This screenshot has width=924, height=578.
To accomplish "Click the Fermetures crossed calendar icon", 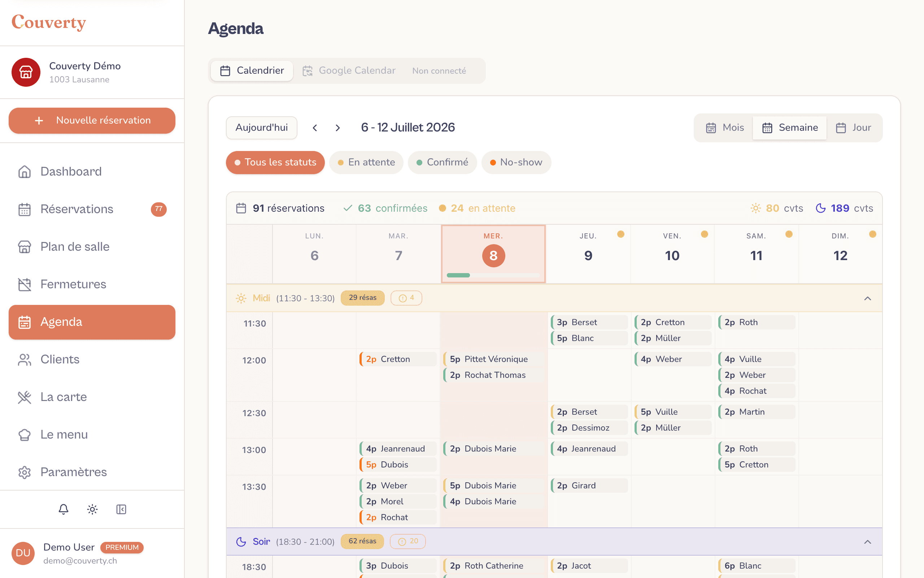I will click(25, 284).
